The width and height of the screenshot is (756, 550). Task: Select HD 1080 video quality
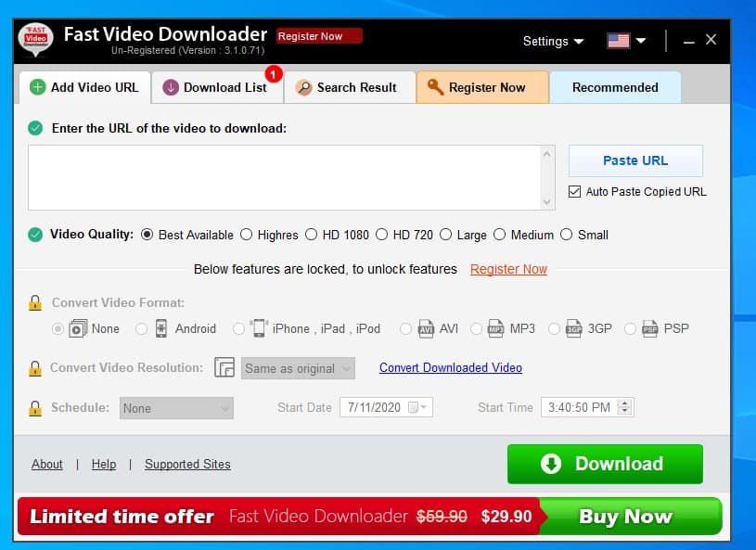coord(311,235)
